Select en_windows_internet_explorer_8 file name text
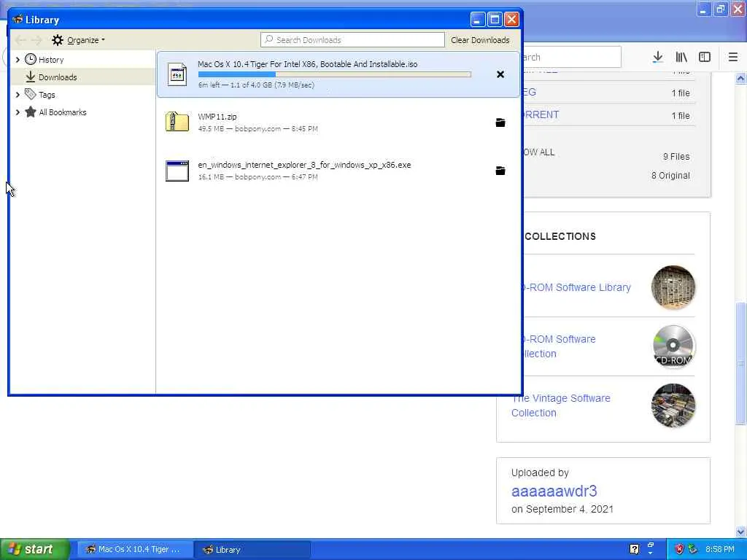Image resolution: width=747 pixels, height=560 pixels. 304,165
